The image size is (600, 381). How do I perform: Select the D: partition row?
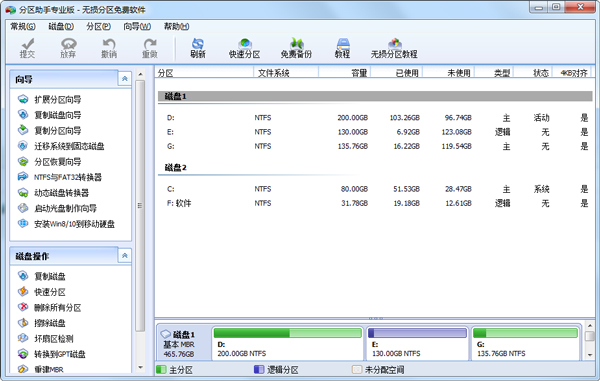click(375, 117)
